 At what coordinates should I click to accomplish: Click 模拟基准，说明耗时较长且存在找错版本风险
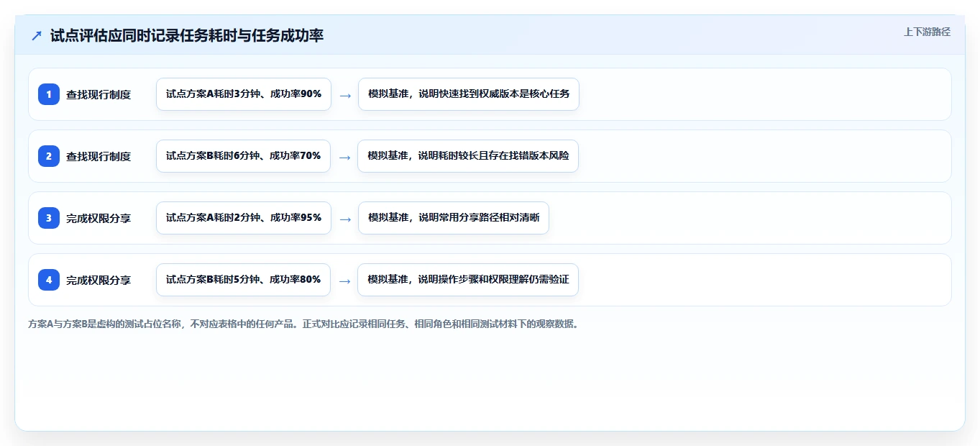click(468, 156)
